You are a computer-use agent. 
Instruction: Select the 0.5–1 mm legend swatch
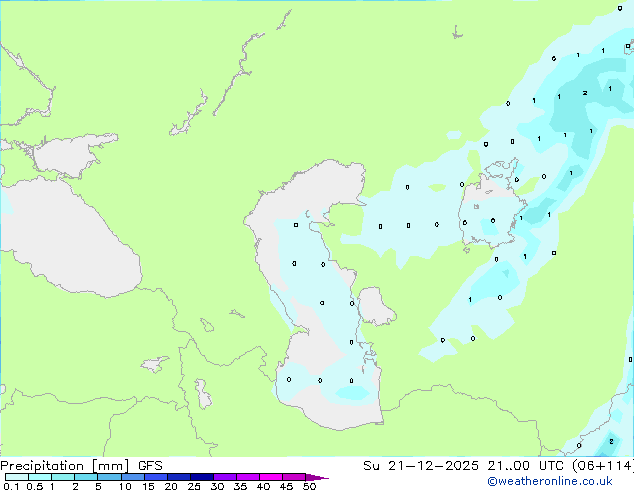(x=40, y=477)
